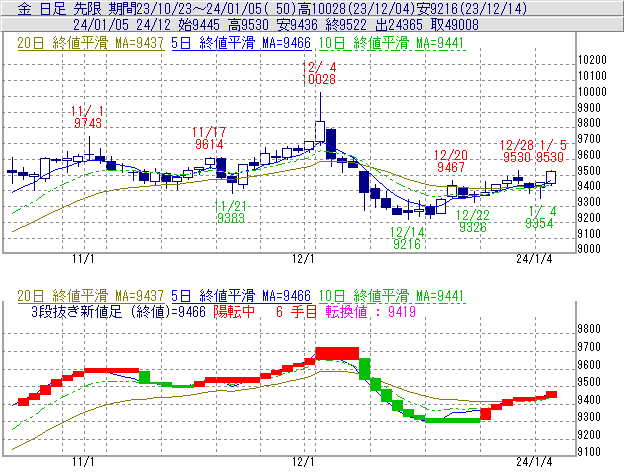
Task: Click the upper chart's 5日 終値平滑 MA=9466 legend
Action: (241, 43)
